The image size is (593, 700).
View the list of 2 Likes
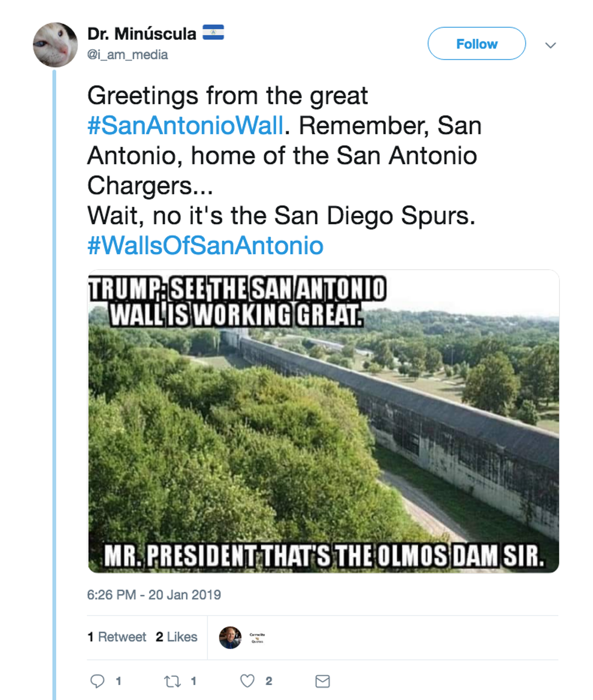coord(176,637)
